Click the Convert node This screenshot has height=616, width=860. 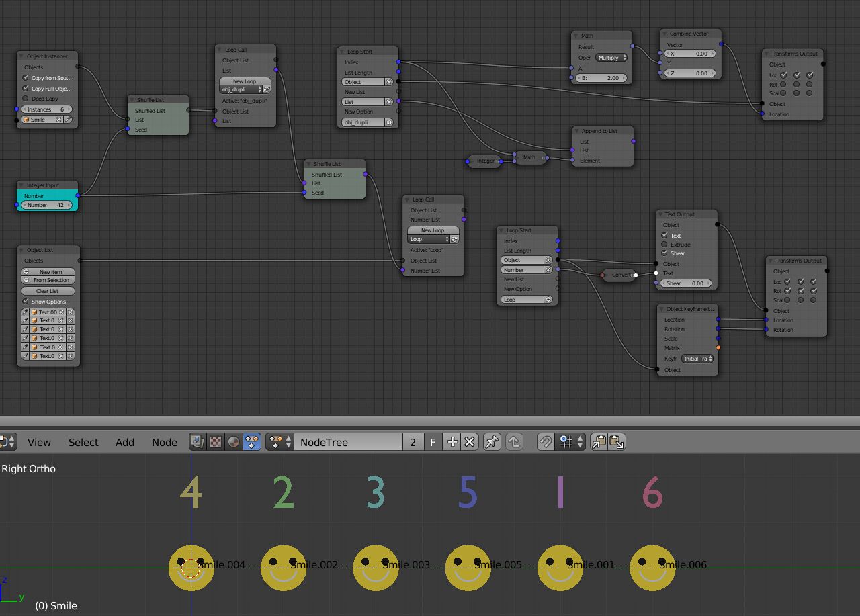pyautogui.click(x=619, y=275)
